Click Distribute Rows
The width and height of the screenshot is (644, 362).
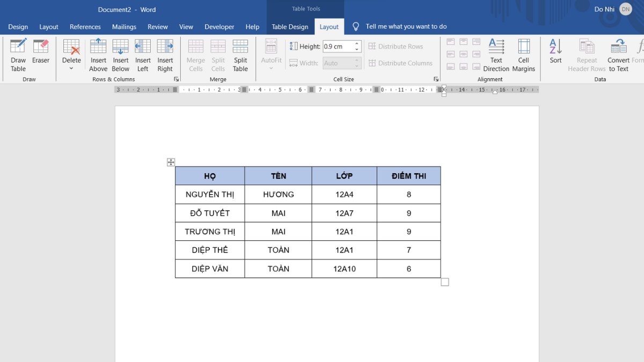tap(396, 47)
